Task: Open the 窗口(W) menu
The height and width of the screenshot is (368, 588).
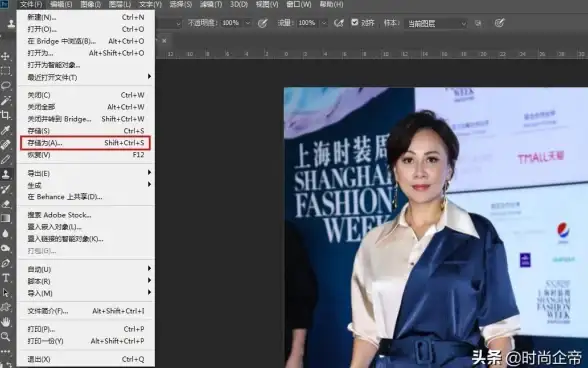Action: (298, 5)
